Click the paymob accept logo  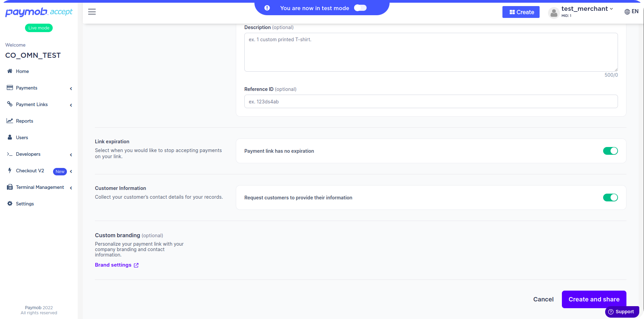click(x=39, y=12)
